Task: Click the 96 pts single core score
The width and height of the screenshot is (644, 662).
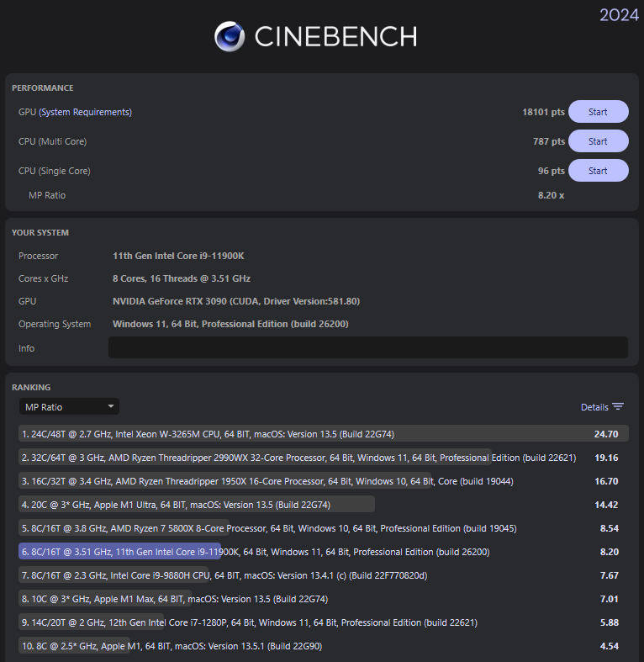Action: pyautogui.click(x=551, y=171)
